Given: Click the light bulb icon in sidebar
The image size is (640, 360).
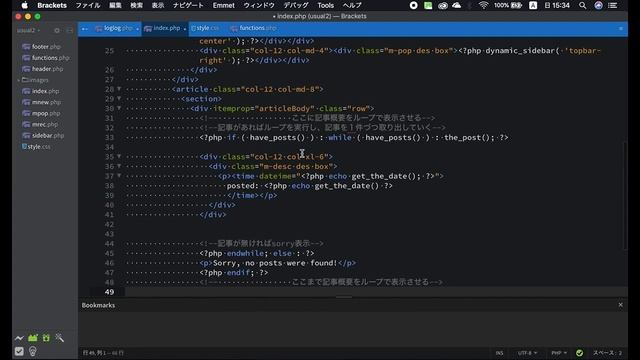Looking at the screenshot, I should [x=33, y=351].
